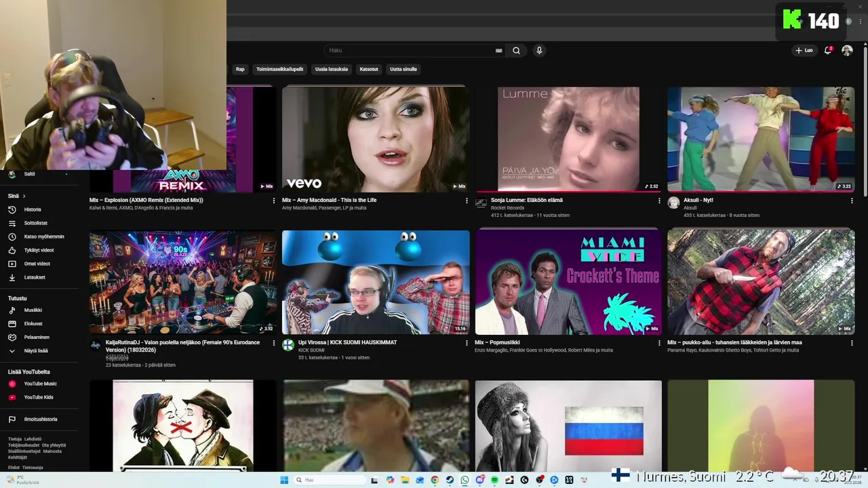
Task: Select the Rap filter chip
Action: point(240,69)
